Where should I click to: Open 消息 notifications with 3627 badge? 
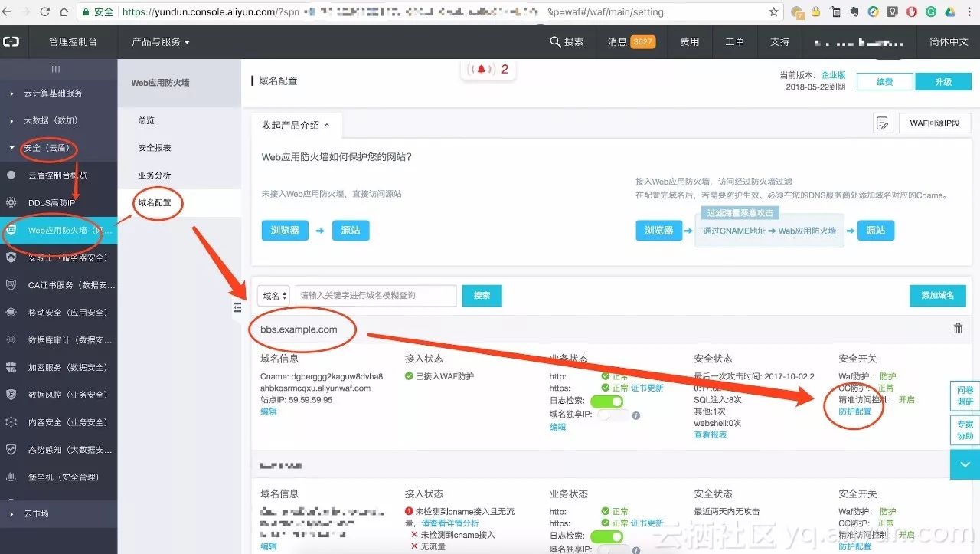pyautogui.click(x=631, y=41)
